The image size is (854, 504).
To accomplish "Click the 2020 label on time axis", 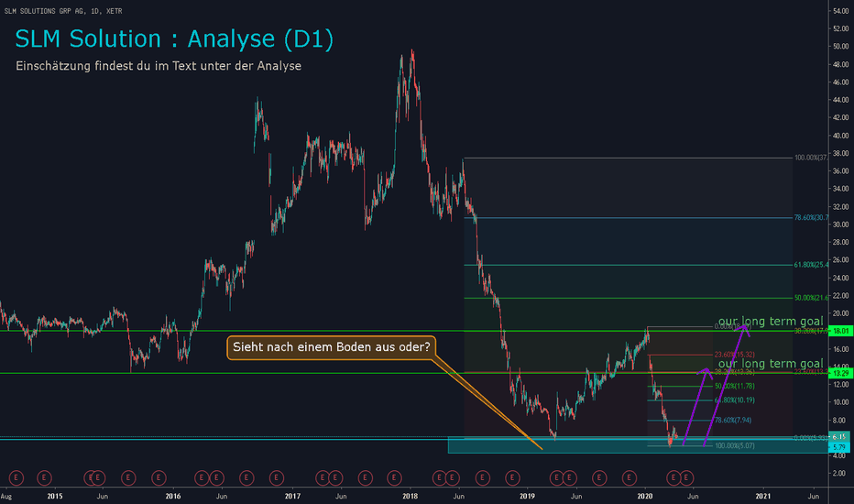I will (x=645, y=497).
